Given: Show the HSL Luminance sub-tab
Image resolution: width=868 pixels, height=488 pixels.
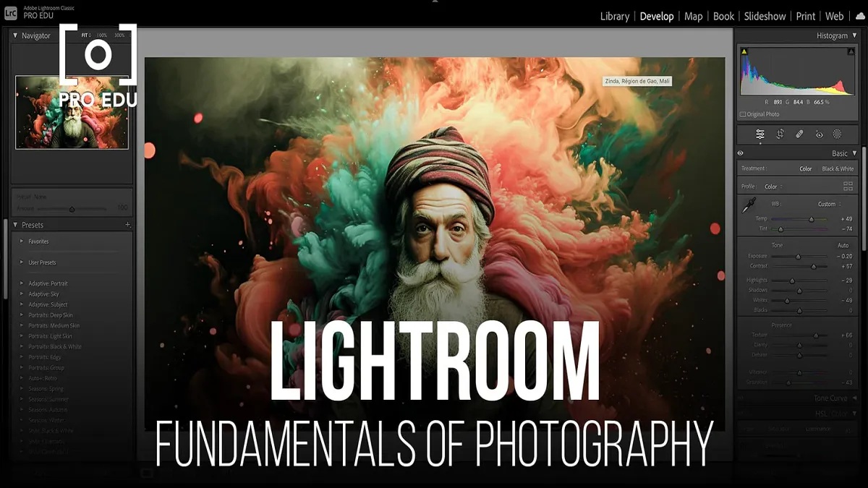Looking at the screenshot, I should [818, 429].
